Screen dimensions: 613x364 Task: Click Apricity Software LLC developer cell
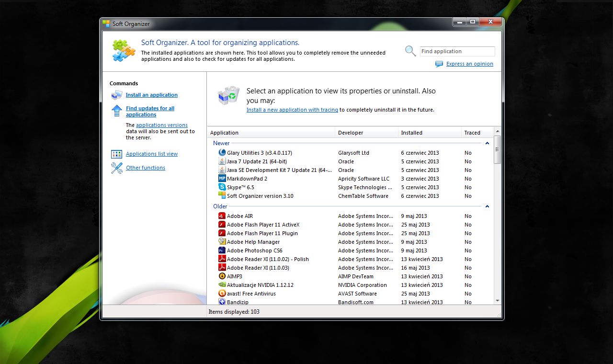[364, 179]
